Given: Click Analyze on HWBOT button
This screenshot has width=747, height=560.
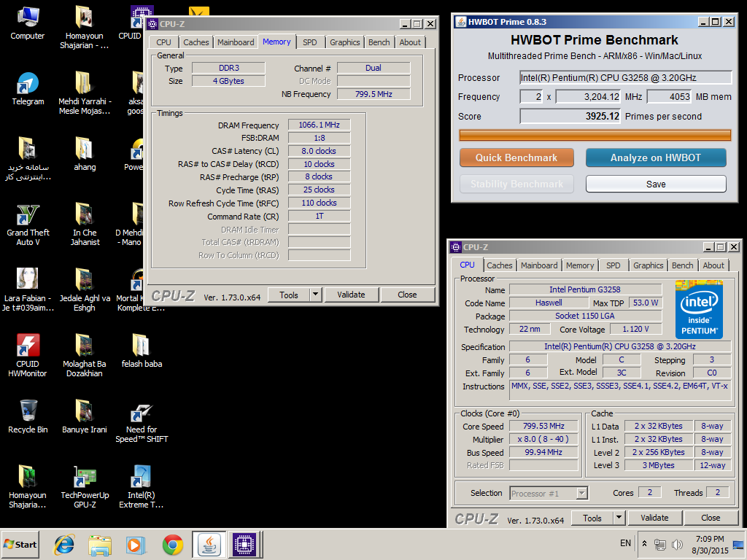Looking at the screenshot, I should pyautogui.click(x=656, y=158).
